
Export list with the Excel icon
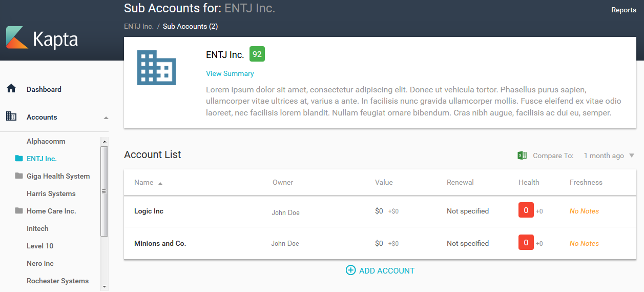pos(522,155)
